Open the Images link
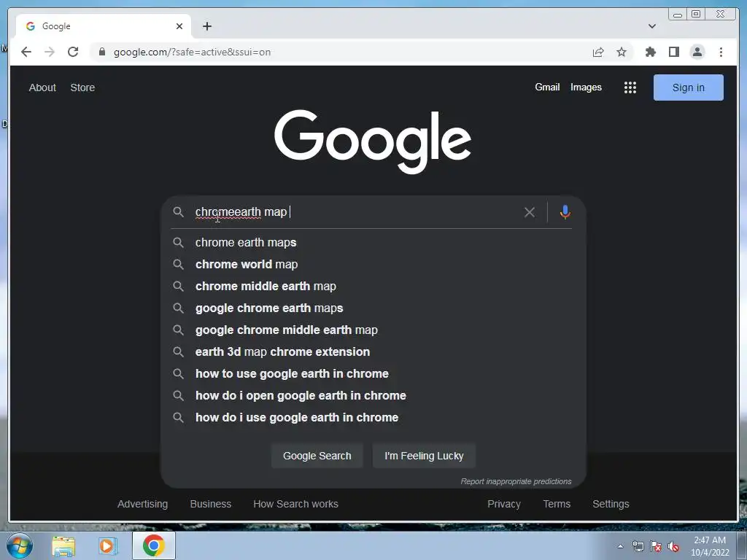Image resolution: width=747 pixels, height=560 pixels. tap(586, 87)
